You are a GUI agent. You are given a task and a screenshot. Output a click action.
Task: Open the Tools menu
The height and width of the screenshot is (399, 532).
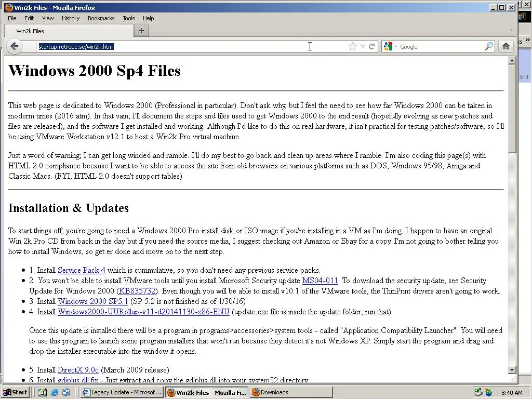129,18
